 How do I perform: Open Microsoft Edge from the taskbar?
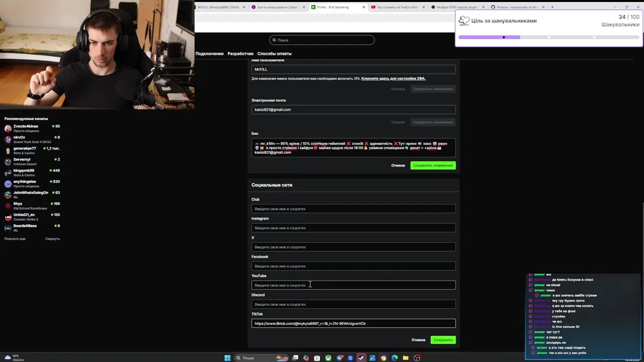394,358
